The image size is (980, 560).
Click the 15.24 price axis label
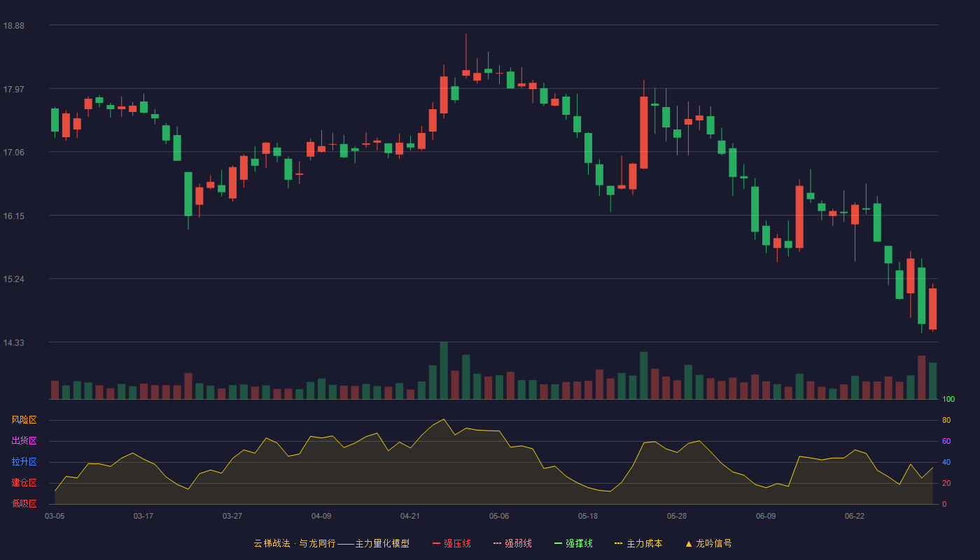coord(13,279)
